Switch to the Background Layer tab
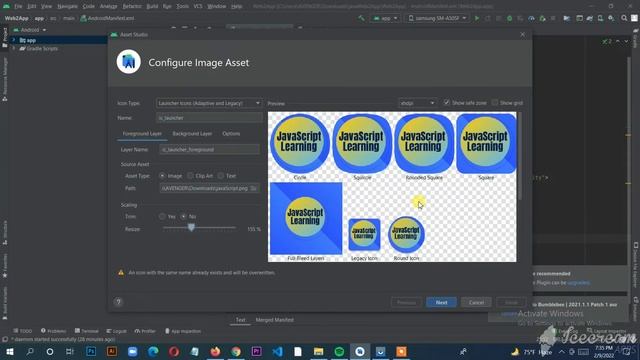This screenshot has width=640, height=360. click(192, 133)
